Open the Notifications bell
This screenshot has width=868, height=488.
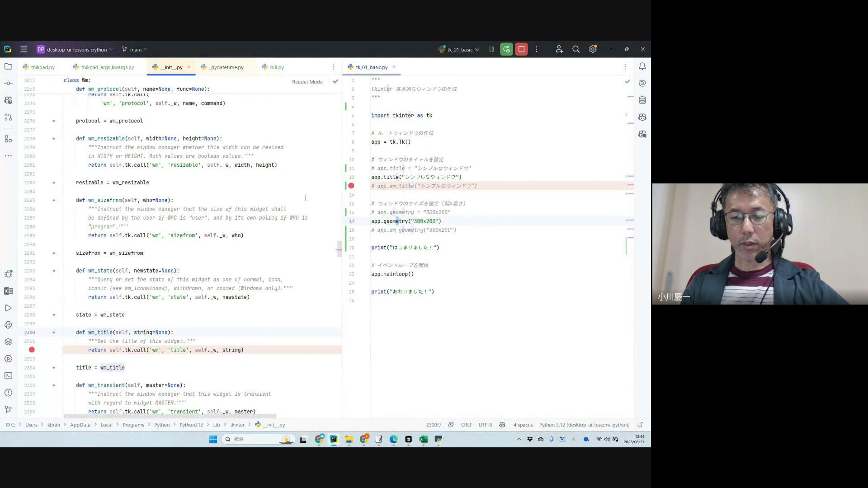click(x=642, y=67)
